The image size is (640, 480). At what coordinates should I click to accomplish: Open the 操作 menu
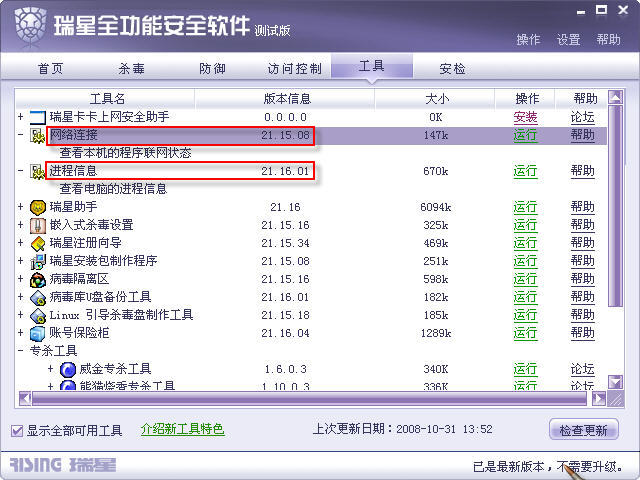[528, 40]
